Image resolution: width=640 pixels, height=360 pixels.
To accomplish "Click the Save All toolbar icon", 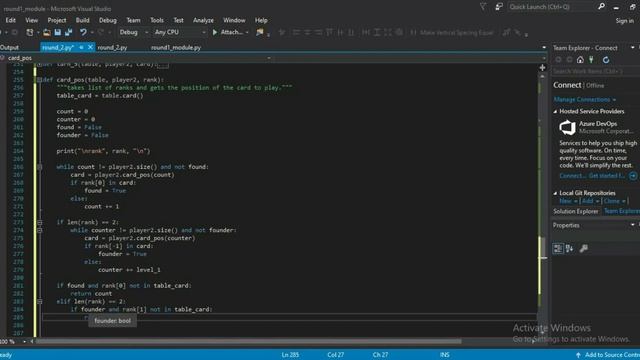I will pyautogui.click(x=69, y=32).
